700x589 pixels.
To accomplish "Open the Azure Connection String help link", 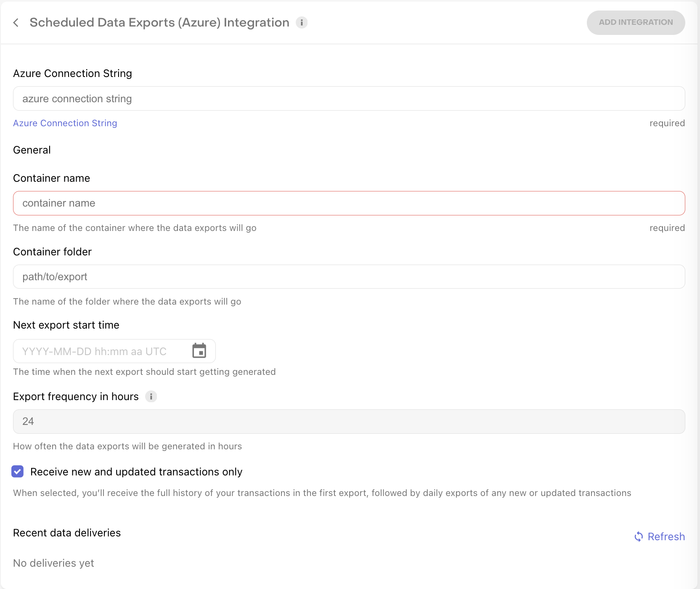I will [65, 123].
